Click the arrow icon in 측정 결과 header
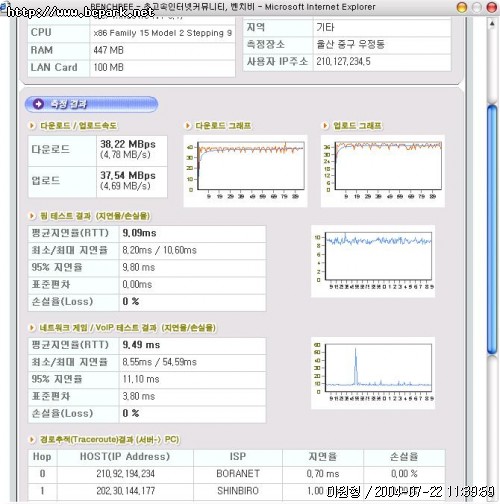Image resolution: width=500 pixels, height=504 pixels. 38,104
